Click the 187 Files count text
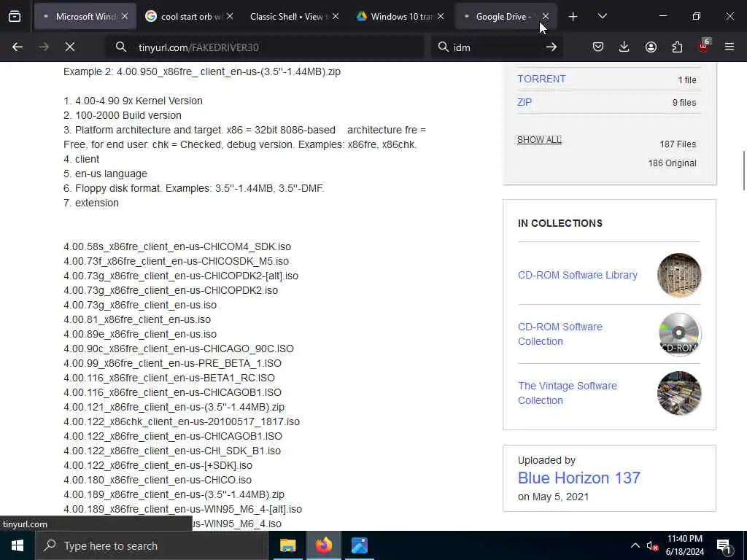Screen dimensions: 747x560 678,144
